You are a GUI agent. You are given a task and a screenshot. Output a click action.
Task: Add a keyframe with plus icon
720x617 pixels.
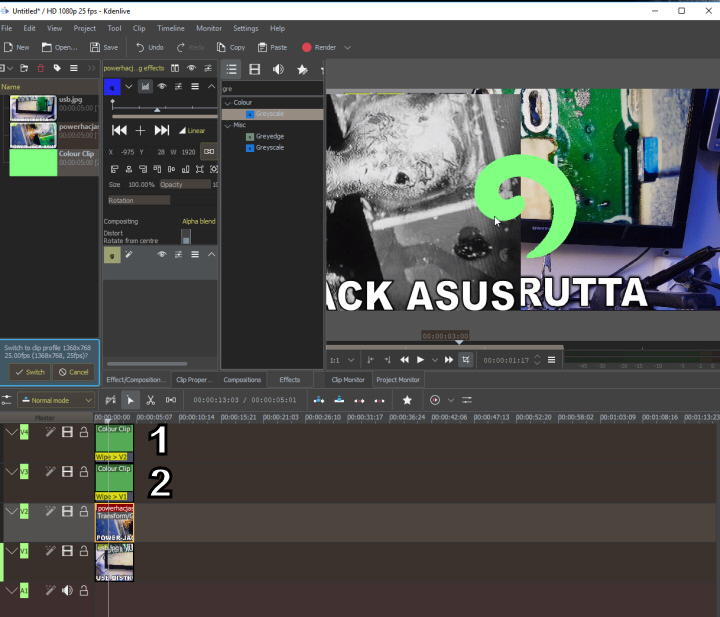coord(140,130)
